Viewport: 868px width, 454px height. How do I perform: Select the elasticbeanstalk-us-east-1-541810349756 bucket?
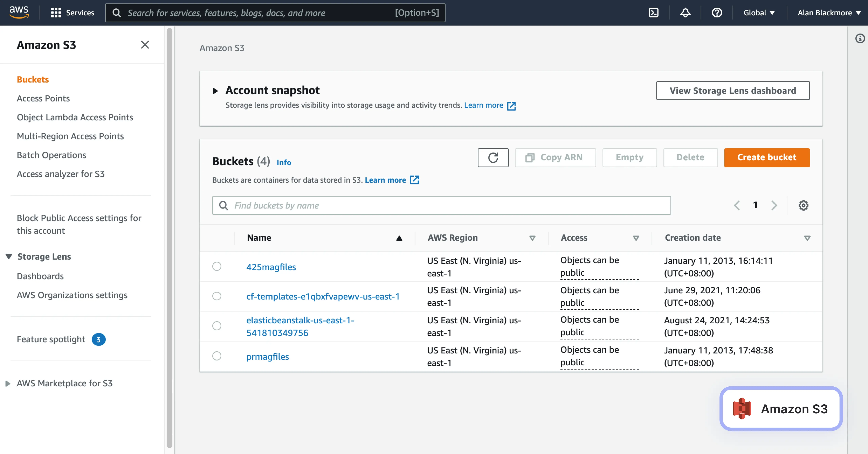point(217,326)
